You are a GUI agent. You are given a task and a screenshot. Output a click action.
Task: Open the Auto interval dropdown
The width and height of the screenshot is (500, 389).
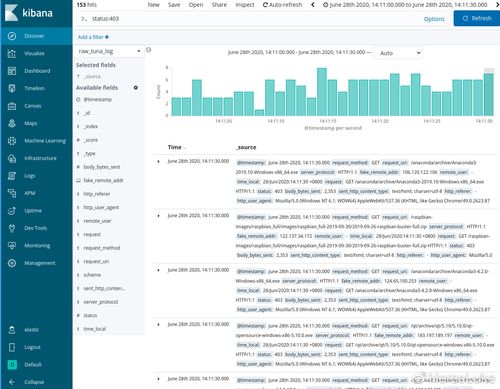coord(397,53)
